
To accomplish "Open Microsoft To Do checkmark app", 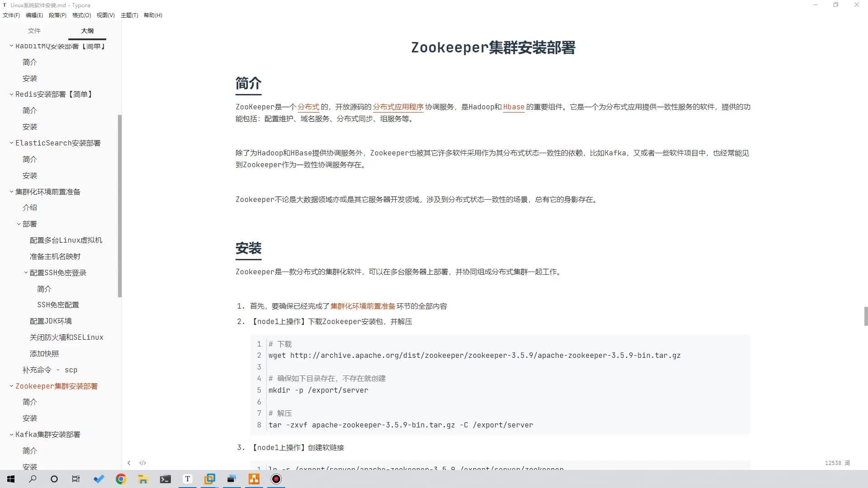I will click(99, 479).
